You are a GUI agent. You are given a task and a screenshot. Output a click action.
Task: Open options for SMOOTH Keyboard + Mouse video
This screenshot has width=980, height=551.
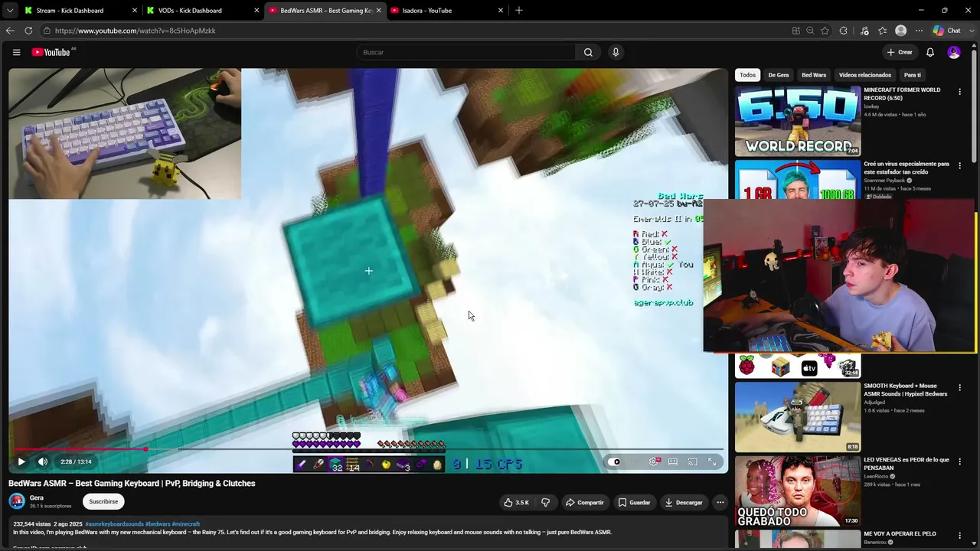959,387
